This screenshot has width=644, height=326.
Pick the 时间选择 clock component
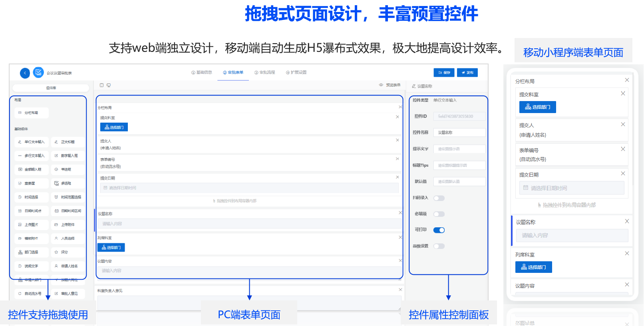32,197
